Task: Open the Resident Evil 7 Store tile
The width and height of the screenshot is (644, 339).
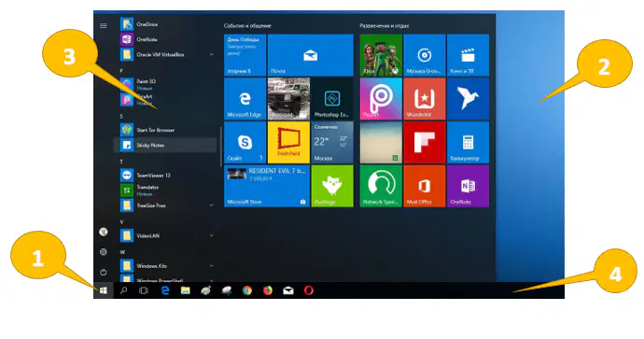Action: point(267,186)
